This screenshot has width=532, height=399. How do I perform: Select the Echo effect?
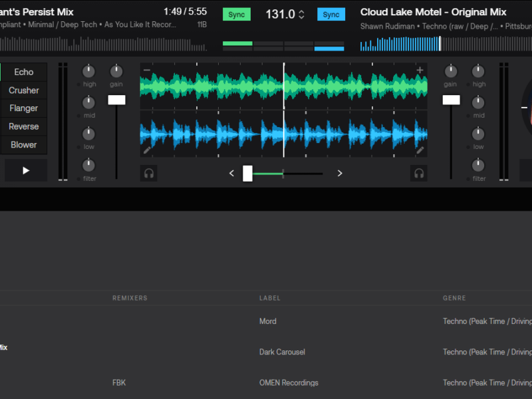[x=24, y=72]
